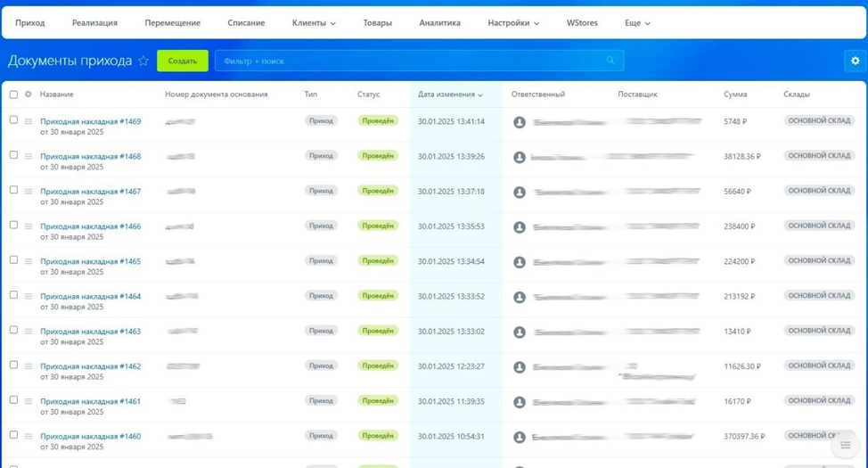Click responsible user avatar in #1467 row
This screenshot has height=468, width=868.
pos(520,192)
